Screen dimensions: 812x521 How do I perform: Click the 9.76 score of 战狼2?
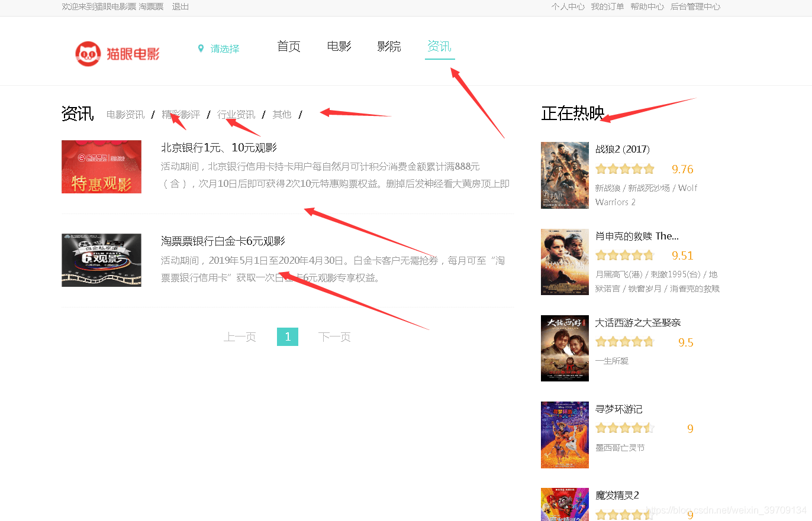[x=682, y=170]
